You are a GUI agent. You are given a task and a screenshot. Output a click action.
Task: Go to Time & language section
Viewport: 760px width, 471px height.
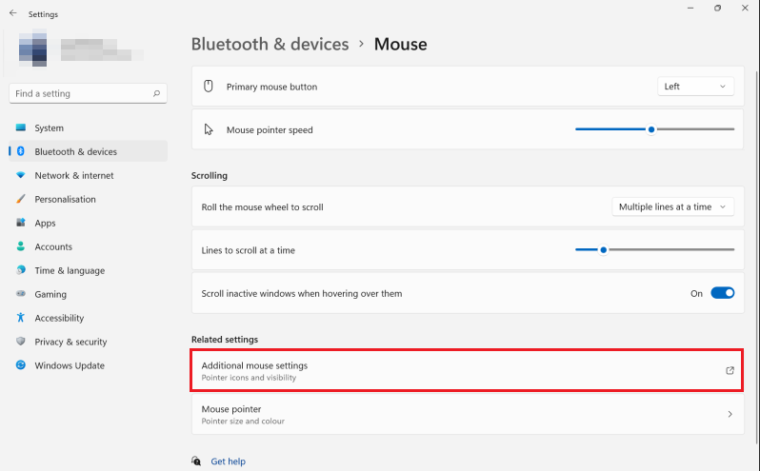(x=69, y=271)
